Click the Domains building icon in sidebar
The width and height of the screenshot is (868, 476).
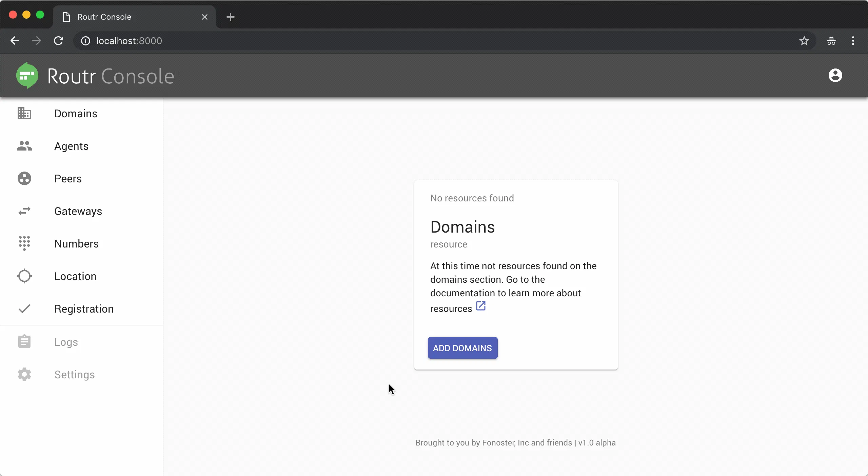[x=24, y=114]
